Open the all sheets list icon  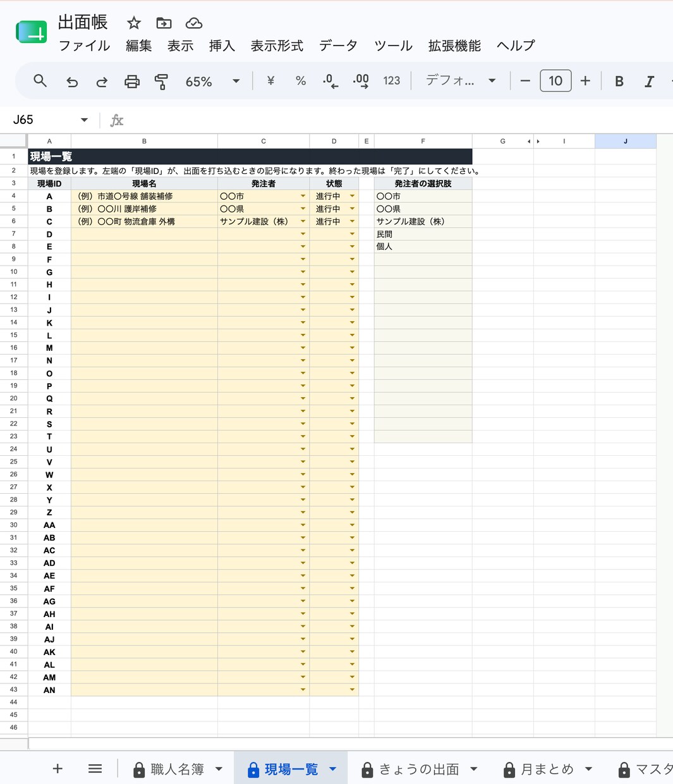tap(95, 769)
